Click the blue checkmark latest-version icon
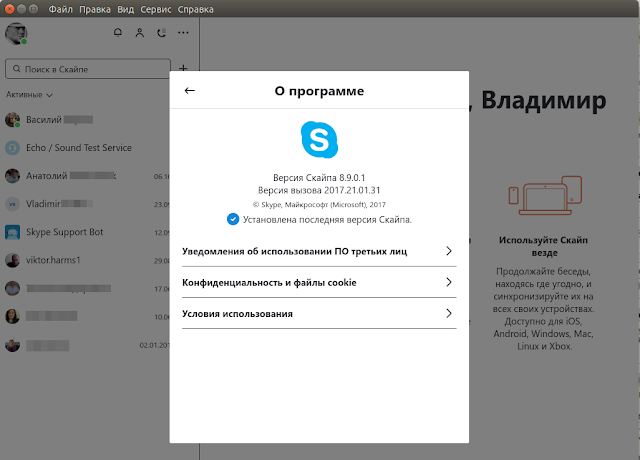Viewport: 640px width, 460px height. [233, 219]
